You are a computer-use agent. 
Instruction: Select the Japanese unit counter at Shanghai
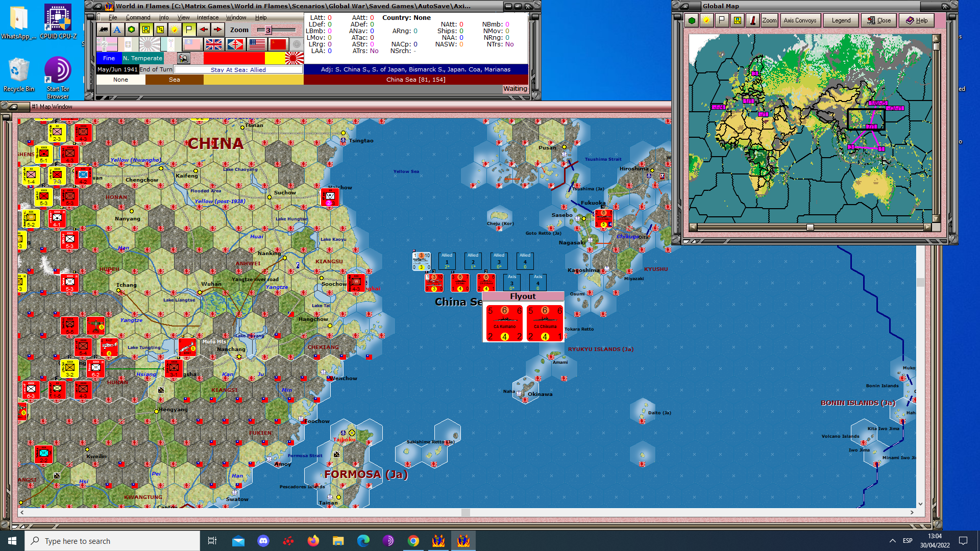pyautogui.click(x=356, y=283)
